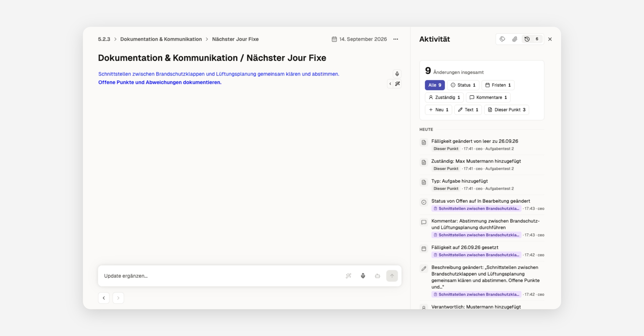
Task: Click pencil icon of 'Beschreibung geändert' entry
Action: tap(424, 268)
